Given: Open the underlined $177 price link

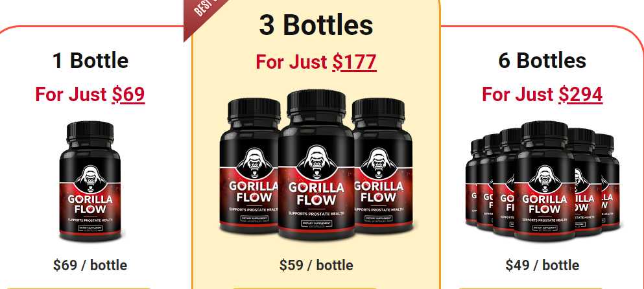Looking at the screenshot, I should point(355,62).
